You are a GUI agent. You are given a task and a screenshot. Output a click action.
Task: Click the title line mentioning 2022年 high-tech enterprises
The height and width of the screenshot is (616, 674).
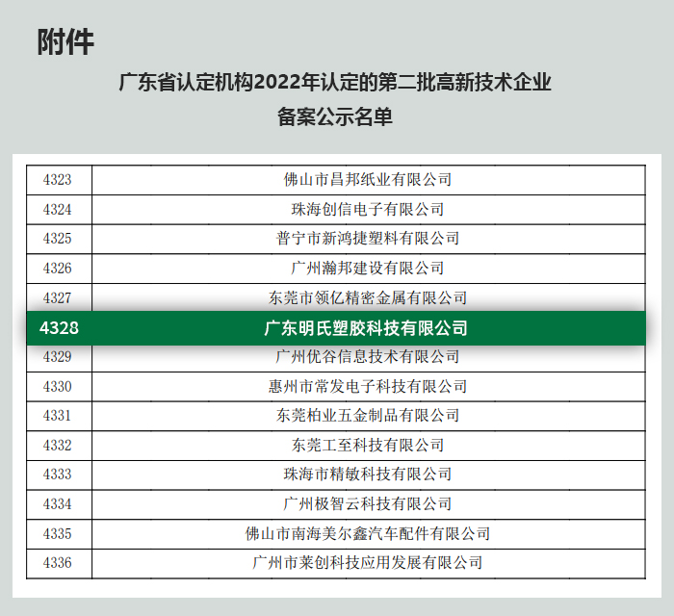(335, 82)
